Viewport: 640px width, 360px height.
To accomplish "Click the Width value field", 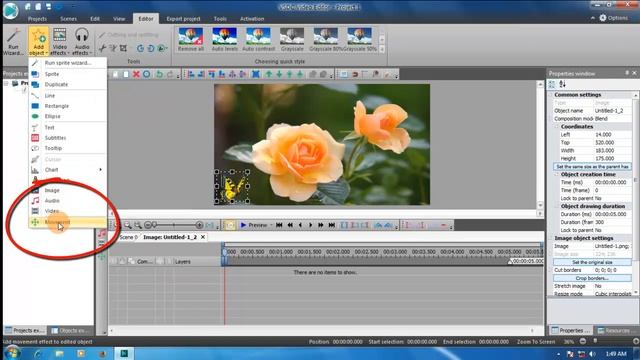I will click(612, 150).
